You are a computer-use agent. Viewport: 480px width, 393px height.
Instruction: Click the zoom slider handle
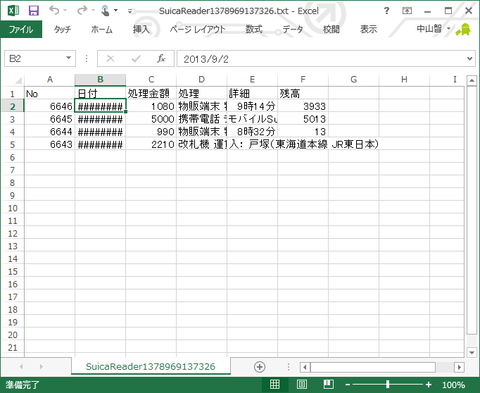click(387, 385)
